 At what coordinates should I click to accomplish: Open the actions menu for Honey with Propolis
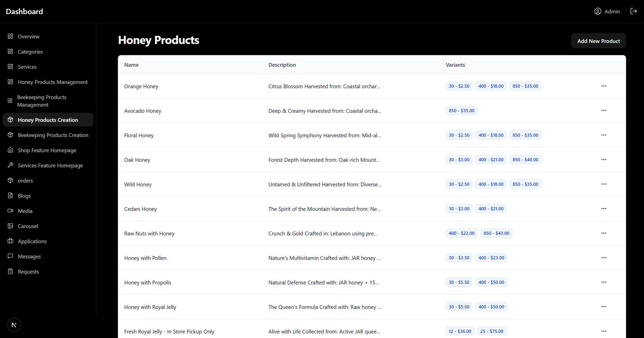coord(604,282)
